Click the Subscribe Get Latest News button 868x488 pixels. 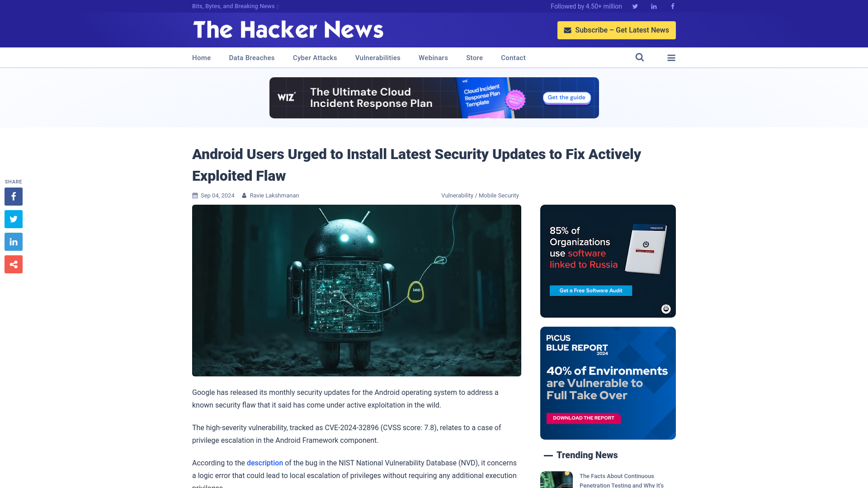click(x=617, y=30)
